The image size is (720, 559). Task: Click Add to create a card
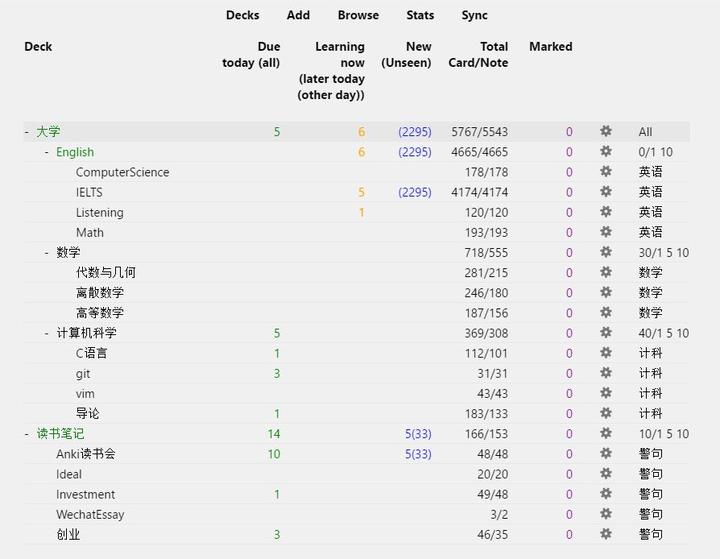(298, 15)
